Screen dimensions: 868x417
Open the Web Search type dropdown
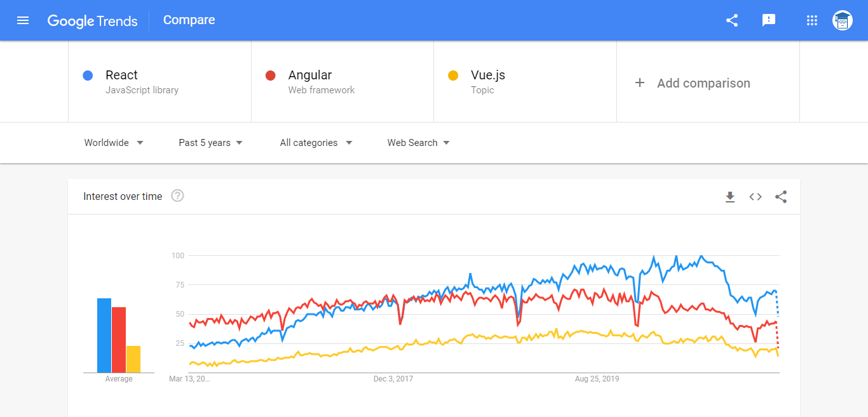coord(419,143)
